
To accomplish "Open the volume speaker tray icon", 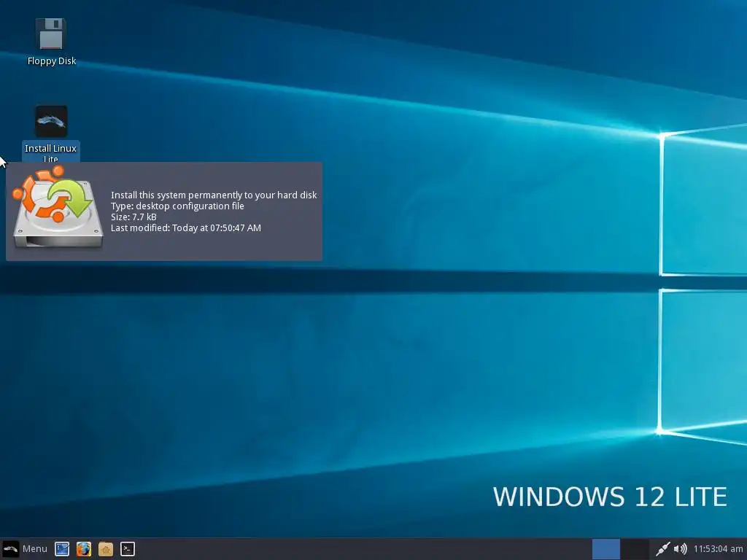I will 681,549.
